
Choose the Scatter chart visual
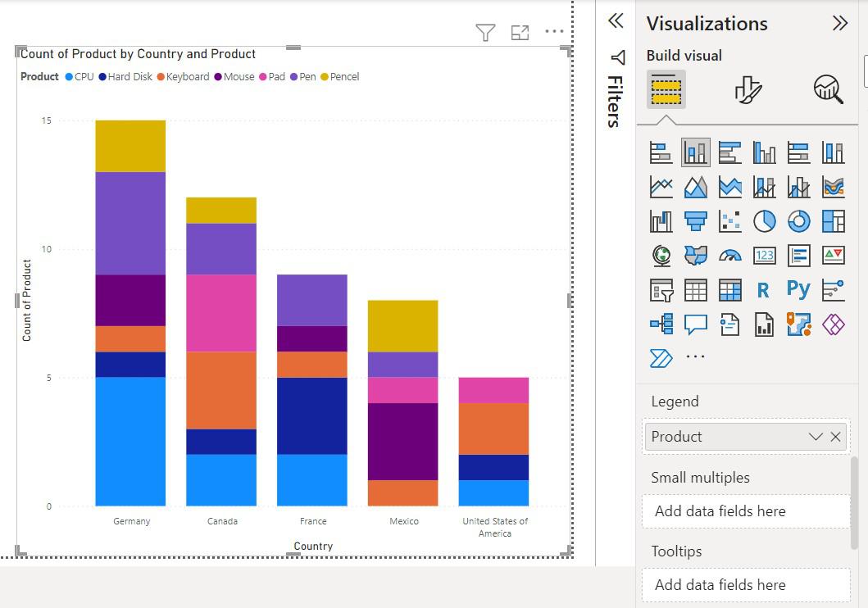(x=729, y=221)
